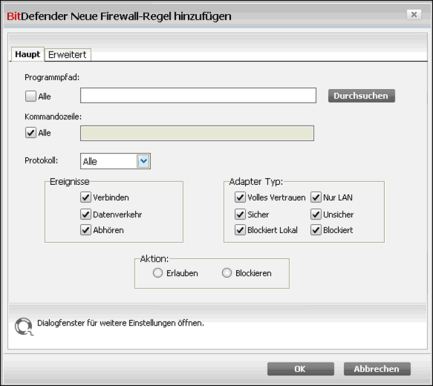Click the Durchsuchen button

coord(361,96)
